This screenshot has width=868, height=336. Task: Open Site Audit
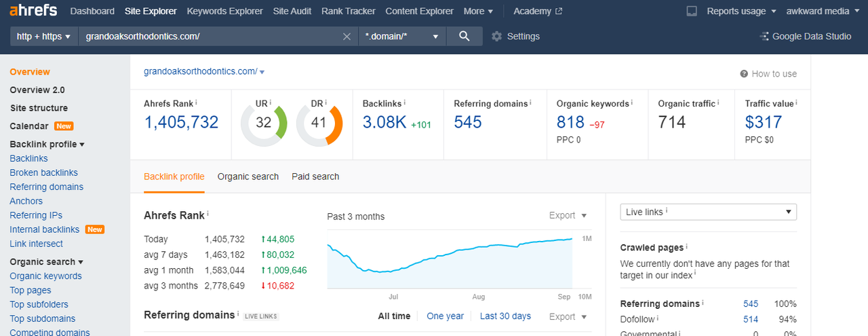click(292, 11)
